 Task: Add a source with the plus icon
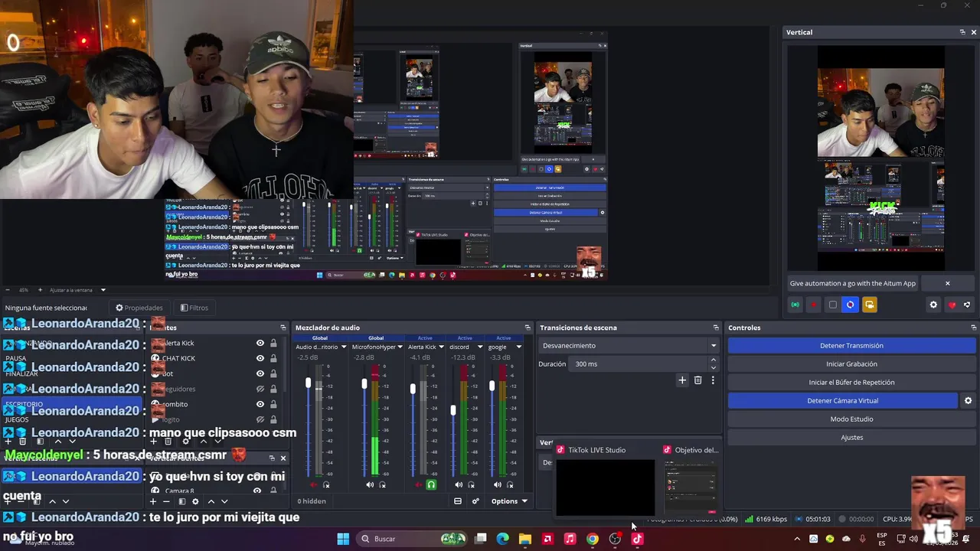[153, 441]
